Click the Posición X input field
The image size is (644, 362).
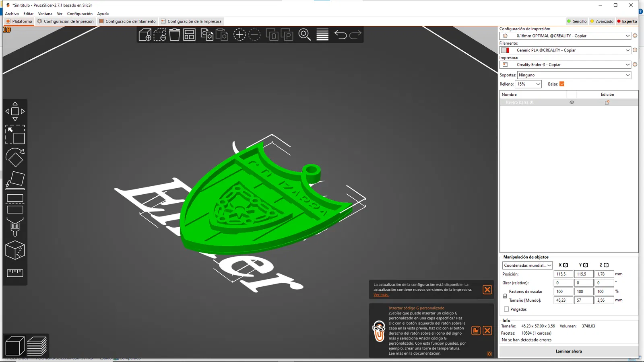[x=563, y=274]
